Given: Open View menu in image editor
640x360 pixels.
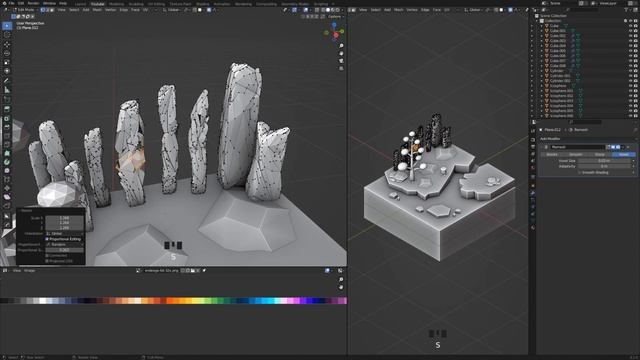Looking at the screenshot, I should 16,270.
